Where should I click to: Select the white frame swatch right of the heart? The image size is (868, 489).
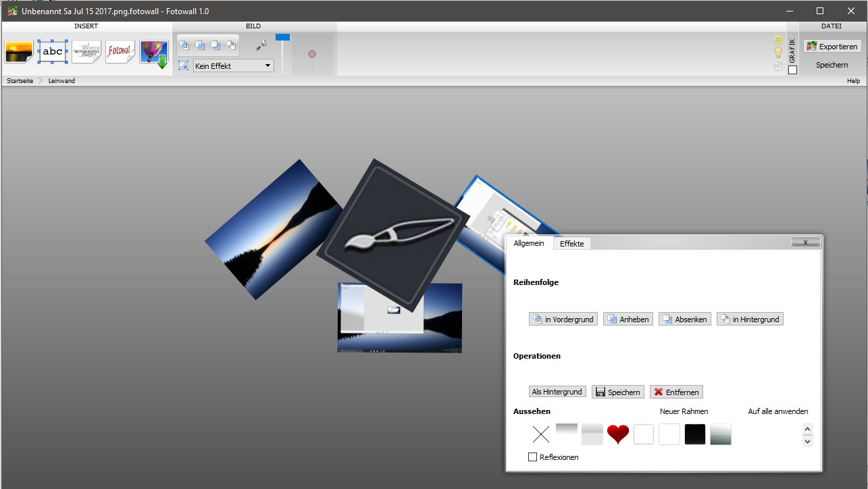644,434
